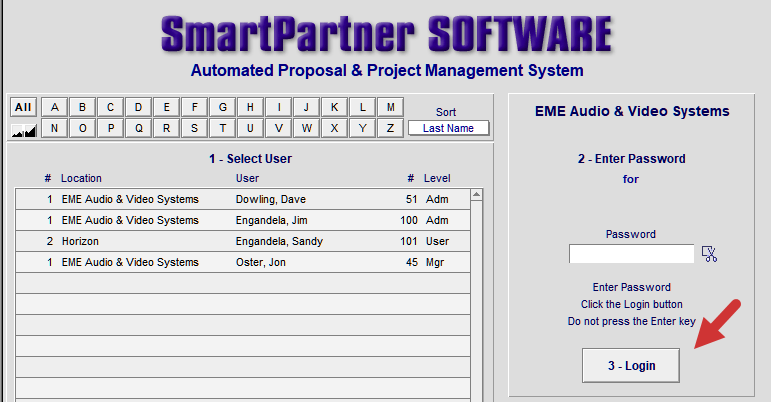This screenshot has height=402, width=771.
Task: Click the All filter button
Action: click(23, 107)
